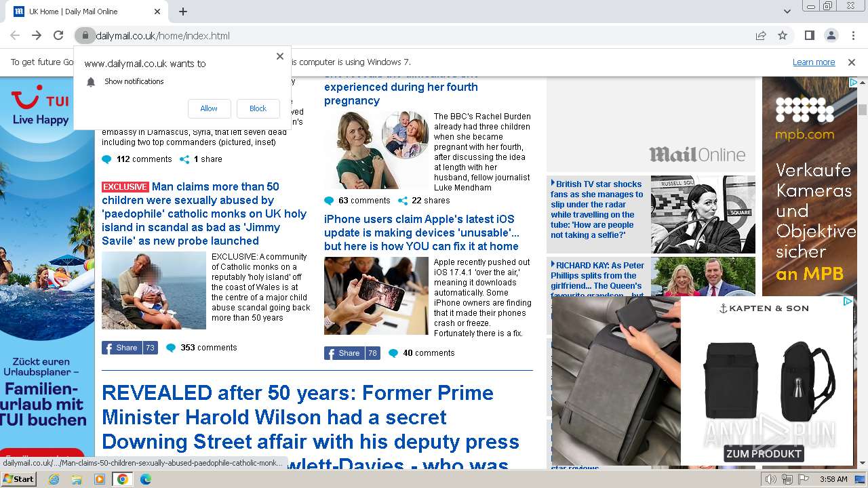Screen dimensions: 868x488
Task: Click the system clock showing 3:58 AM
Action: [x=833, y=479]
